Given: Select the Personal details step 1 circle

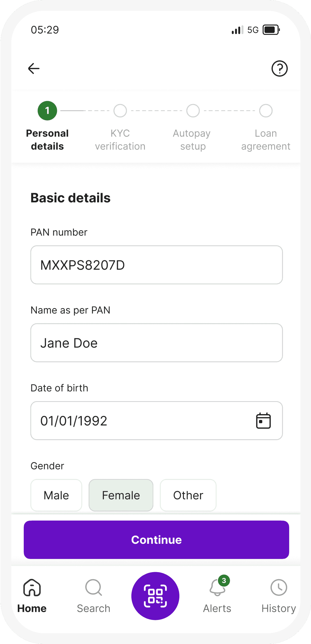Looking at the screenshot, I should point(47,111).
